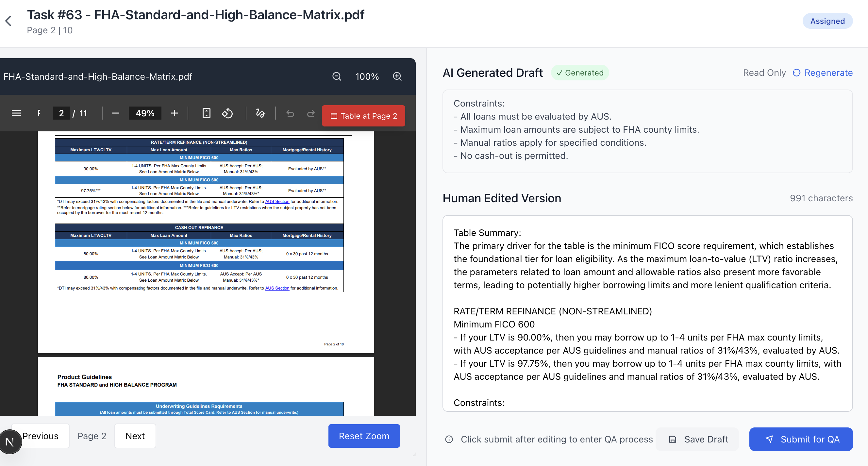
Task: Zoom in with the plus toolbar icon
Action: click(174, 113)
